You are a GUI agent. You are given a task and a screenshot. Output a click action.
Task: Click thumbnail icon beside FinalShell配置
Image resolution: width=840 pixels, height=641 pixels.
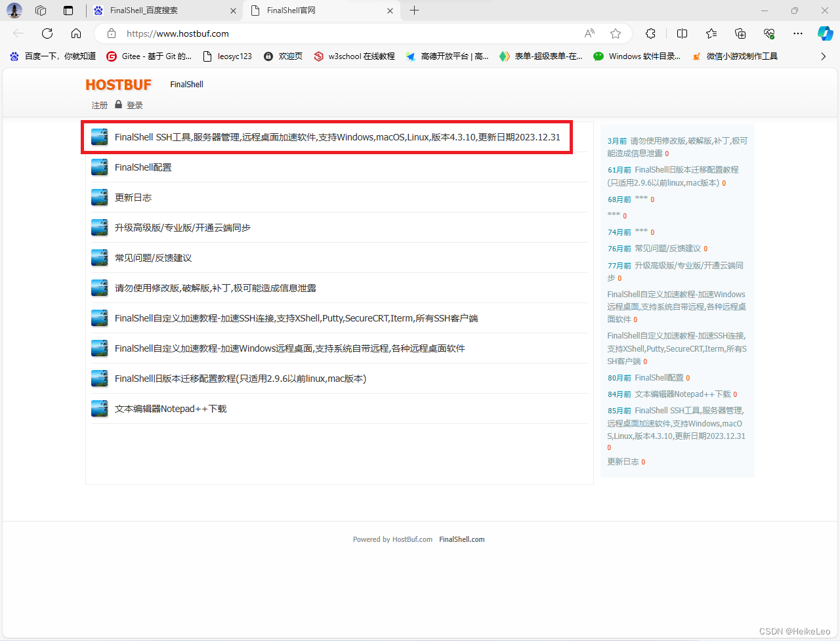100,167
